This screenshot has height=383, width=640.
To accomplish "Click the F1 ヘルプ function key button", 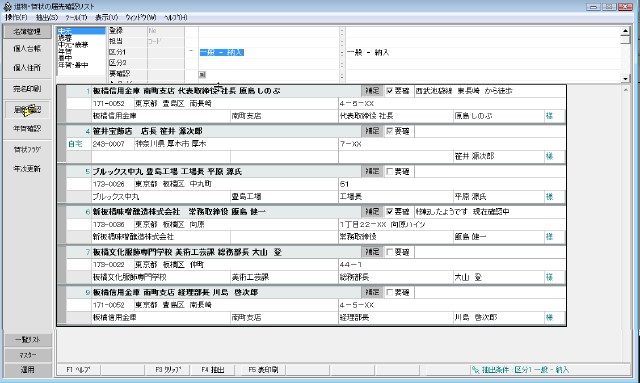I will point(78,370).
